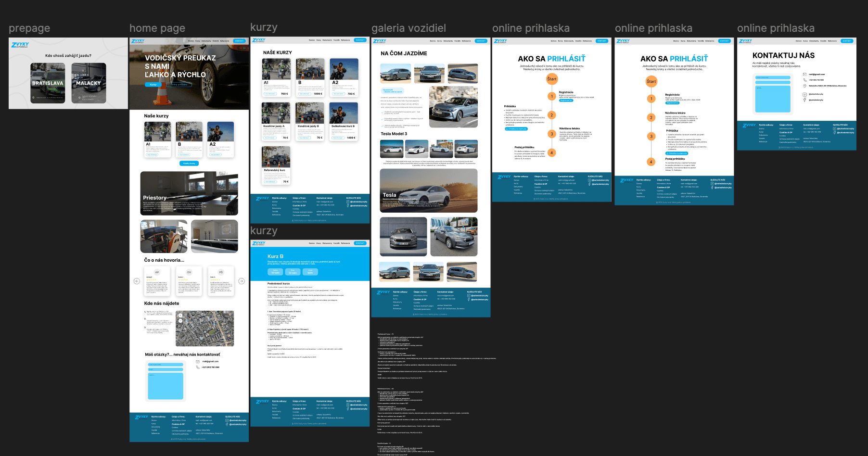
Task: Click the name input field in the contact form
Action: click(x=773, y=77)
